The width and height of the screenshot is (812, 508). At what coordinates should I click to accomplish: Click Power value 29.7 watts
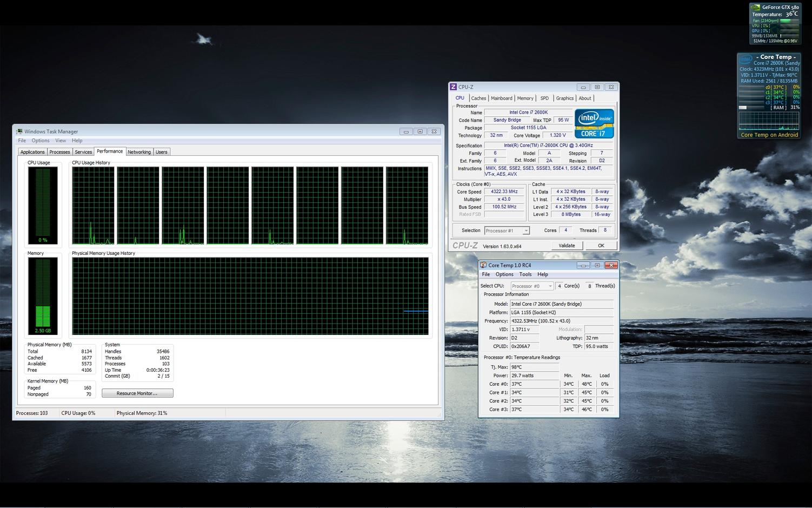[x=535, y=375]
